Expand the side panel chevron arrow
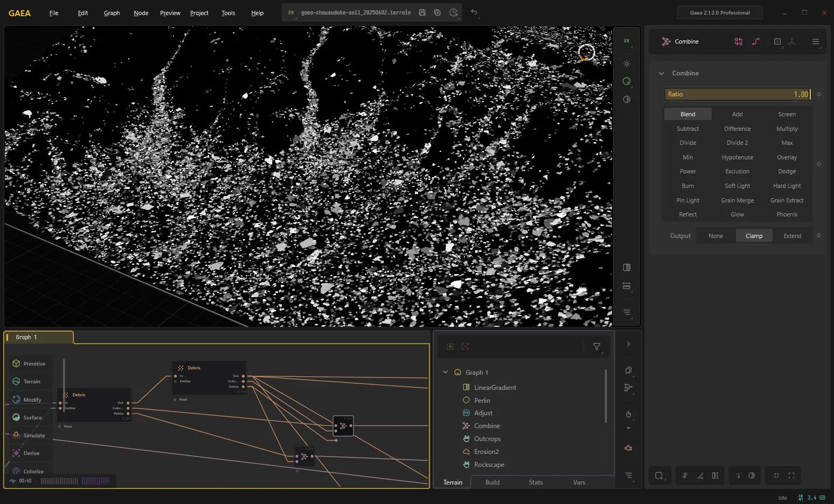 [x=628, y=344]
